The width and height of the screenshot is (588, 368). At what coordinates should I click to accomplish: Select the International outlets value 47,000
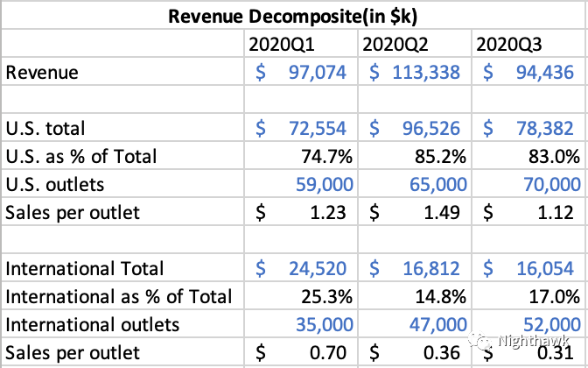point(437,324)
